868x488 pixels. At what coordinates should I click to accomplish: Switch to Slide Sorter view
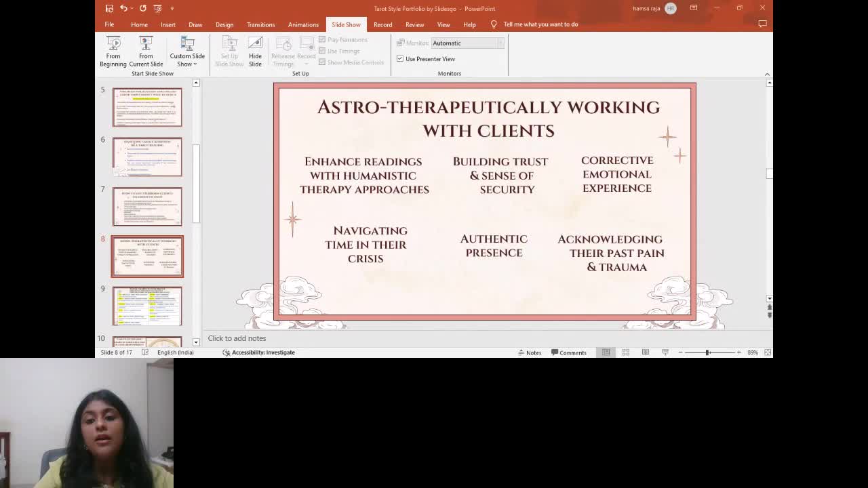(x=626, y=352)
